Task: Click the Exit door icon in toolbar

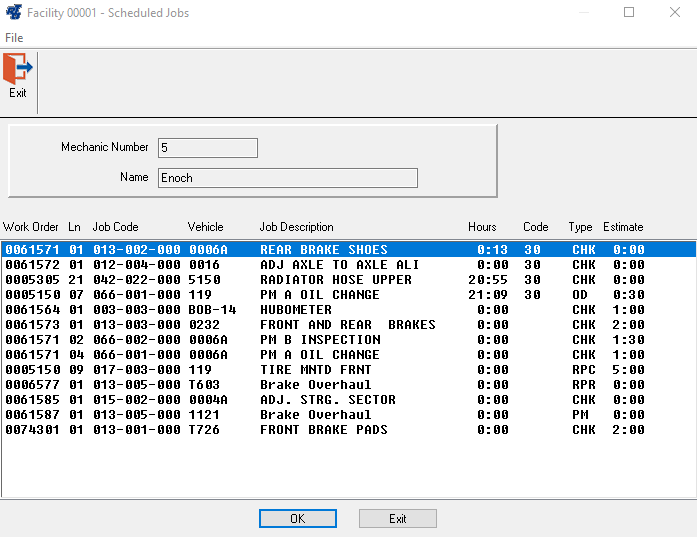Action: click(x=18, y=70)
